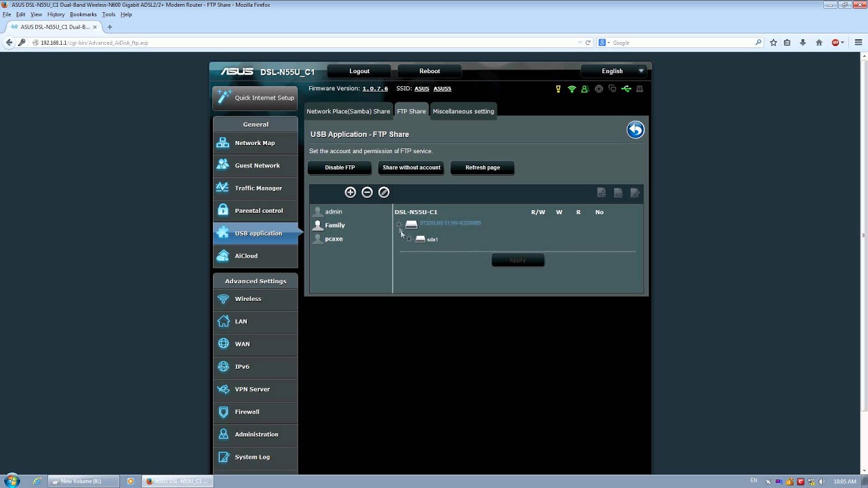Click the yellow light bulb status icon

(558, 89)
